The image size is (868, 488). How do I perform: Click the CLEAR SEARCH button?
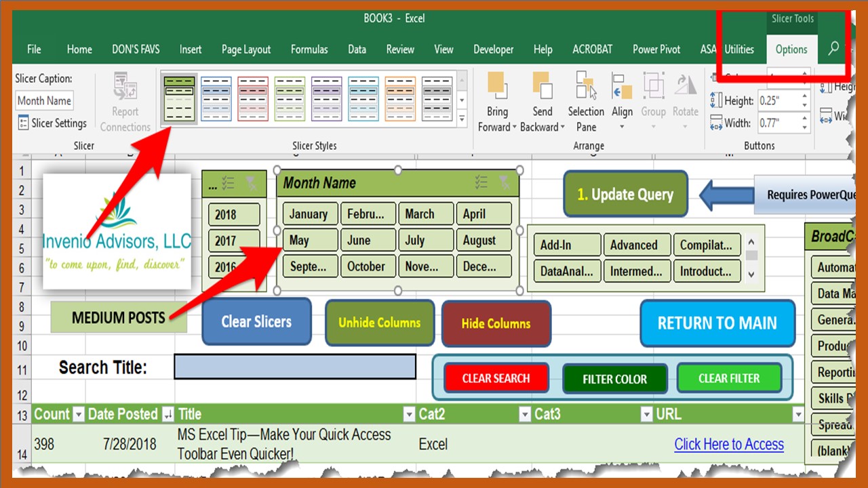pos(496,378)
